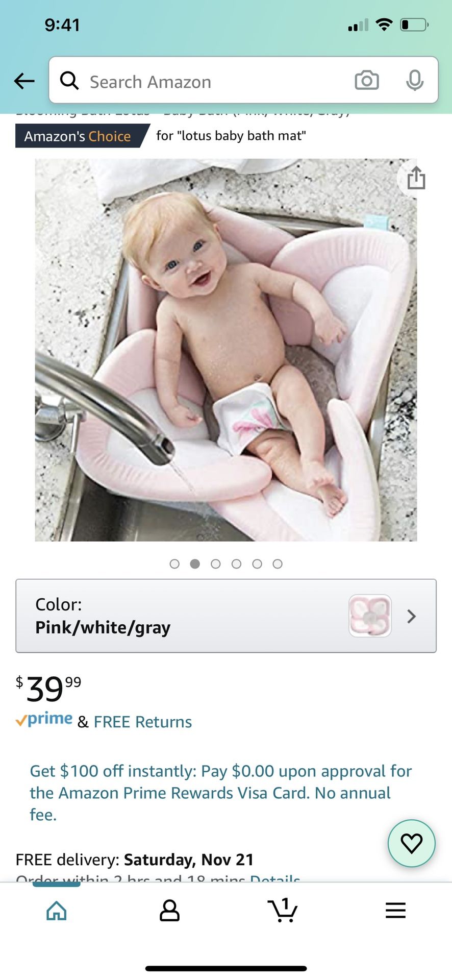Open the FREE Returns link
This screenshot has width=452, height=980.
coord(143,722)
